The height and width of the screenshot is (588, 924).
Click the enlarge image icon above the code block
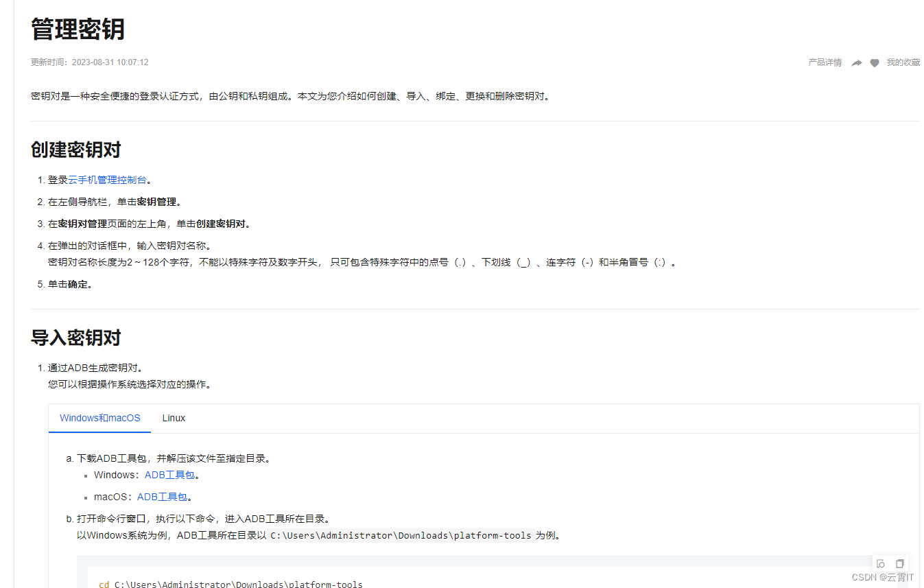pos(880,563)
